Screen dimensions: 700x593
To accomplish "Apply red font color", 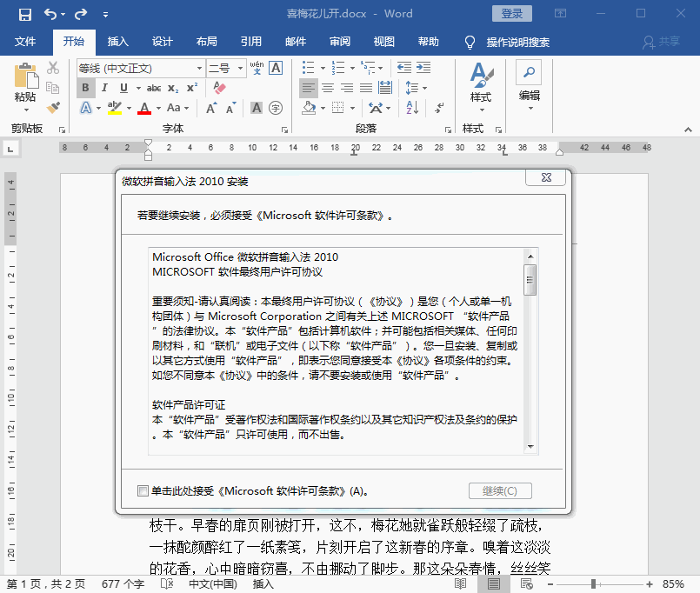I will 144,108.
